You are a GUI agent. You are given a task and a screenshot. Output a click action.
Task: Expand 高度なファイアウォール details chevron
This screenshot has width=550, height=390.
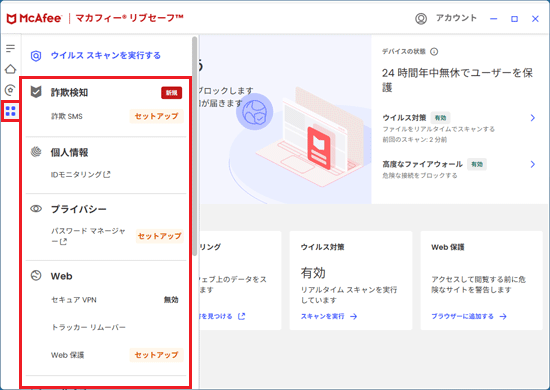point(532,164)
